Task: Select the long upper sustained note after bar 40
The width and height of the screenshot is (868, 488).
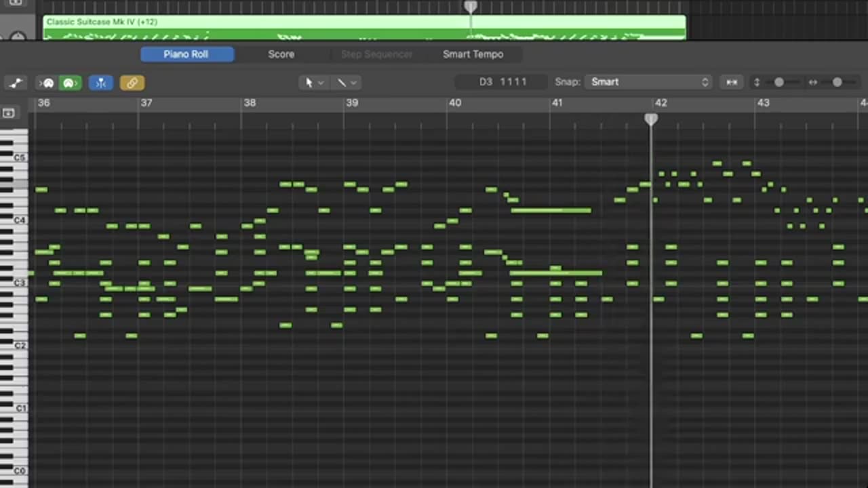Action: point(551,210)
